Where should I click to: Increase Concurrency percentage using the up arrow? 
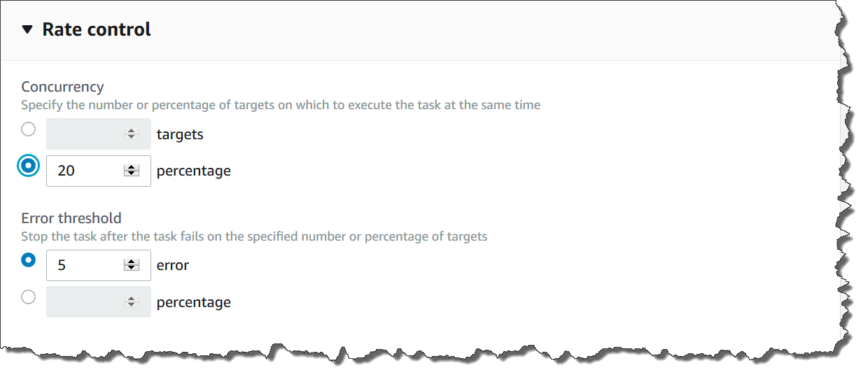click(131, 167)
